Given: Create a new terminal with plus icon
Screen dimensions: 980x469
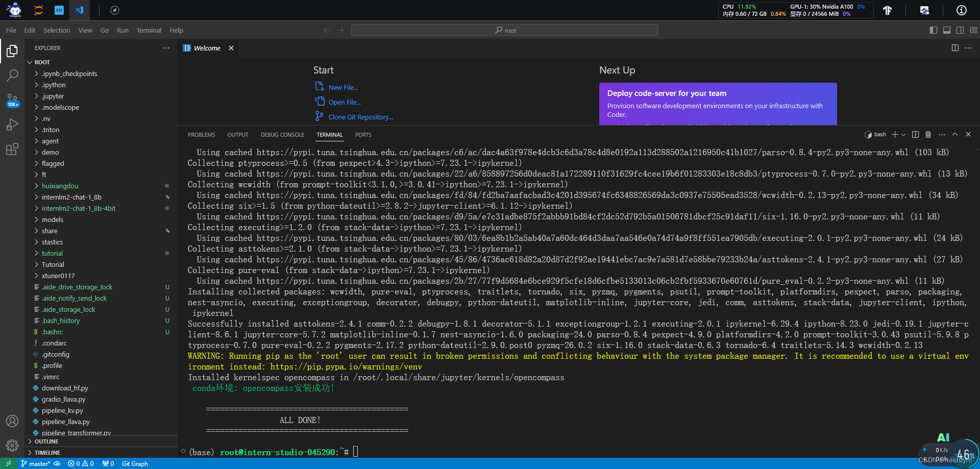Looking at the screenshot, I should [895, 134].
